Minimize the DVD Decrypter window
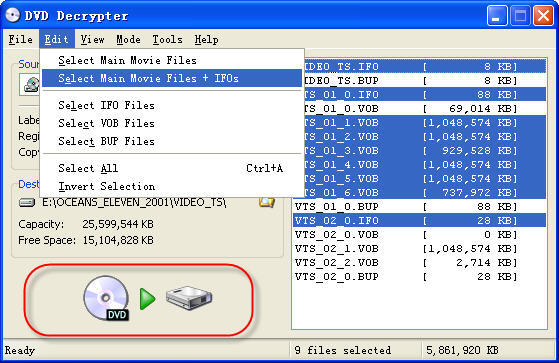559x363 pixels. [497, 16]
